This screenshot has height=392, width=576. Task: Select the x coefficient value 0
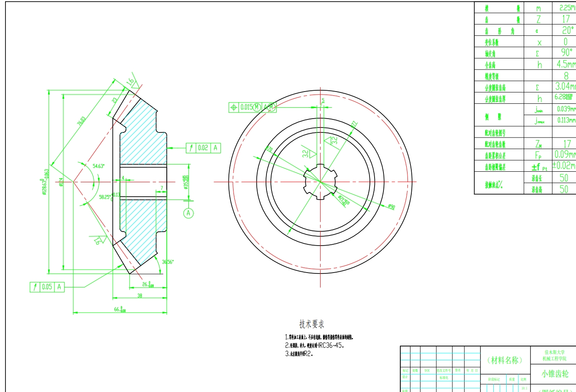tap(565, 41)
